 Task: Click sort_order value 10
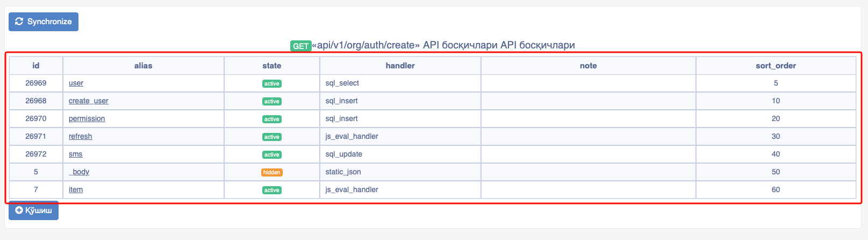776,101
